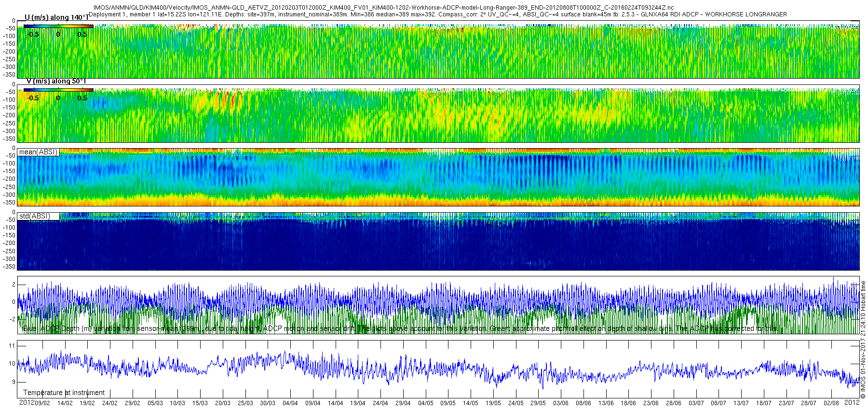Click the V velocity colorbar scale
Screen dimensions: 868x410
[x=58, y=90]
